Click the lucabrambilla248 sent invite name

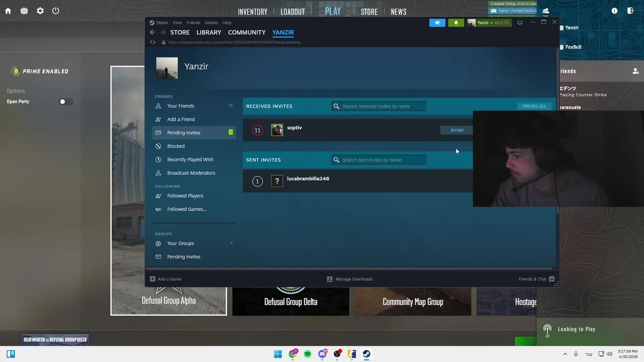coord(308,178)
